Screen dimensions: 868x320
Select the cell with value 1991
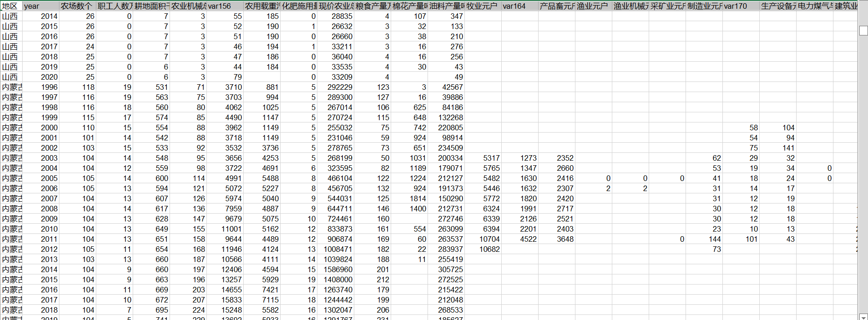(520, 209)
